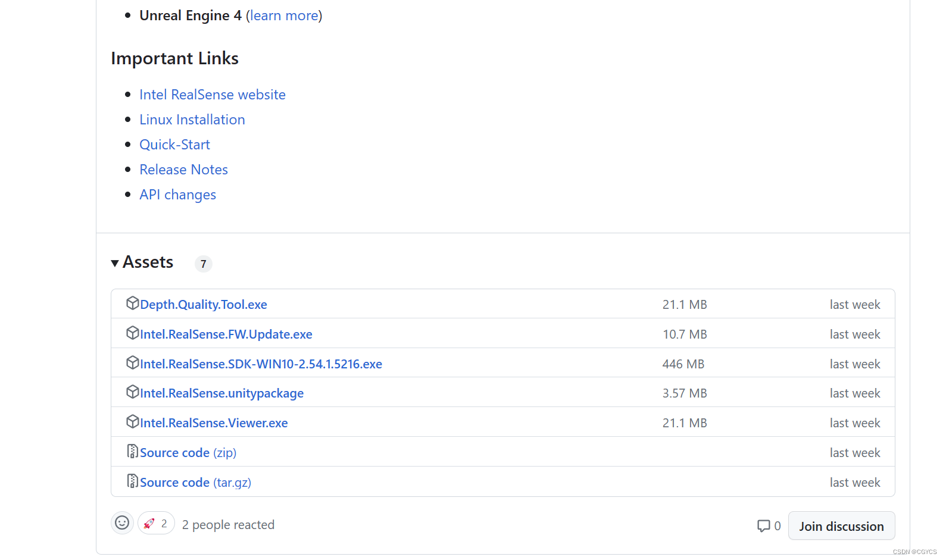Click package icon beside Depth.Quality.Tool.exe

(132, 303)
